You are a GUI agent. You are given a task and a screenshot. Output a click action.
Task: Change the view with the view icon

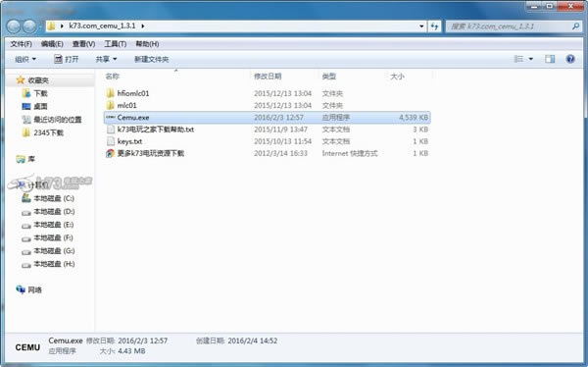(518, 59)
